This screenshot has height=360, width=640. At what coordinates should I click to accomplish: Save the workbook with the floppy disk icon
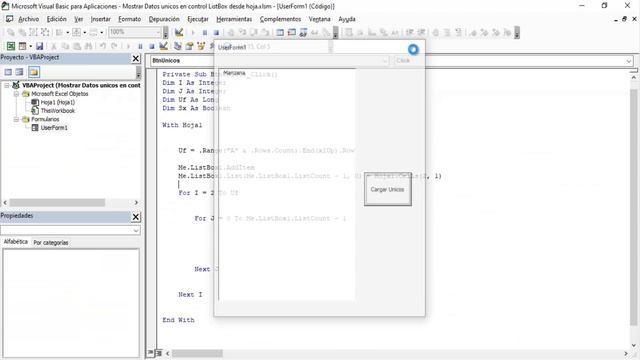39,46
